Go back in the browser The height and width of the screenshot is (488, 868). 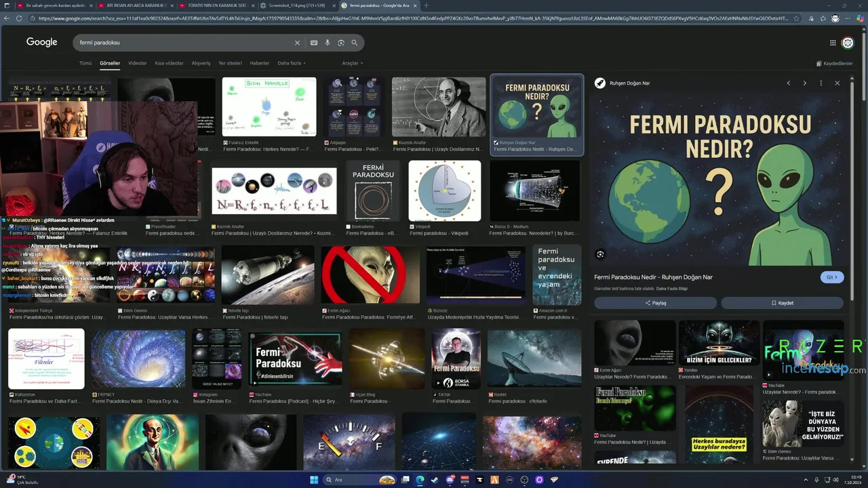[7, 18]
